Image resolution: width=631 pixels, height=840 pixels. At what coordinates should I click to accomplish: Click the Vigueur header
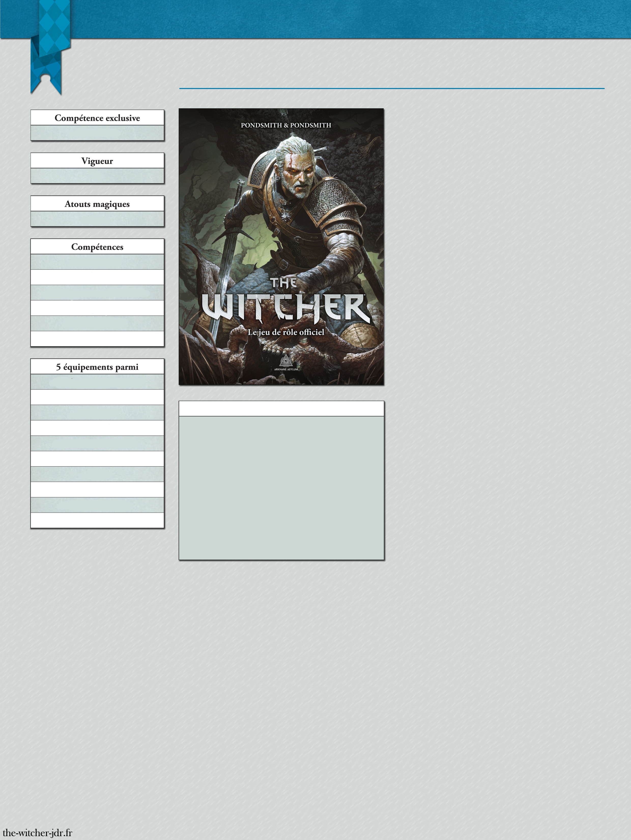[x=97, y=161]
